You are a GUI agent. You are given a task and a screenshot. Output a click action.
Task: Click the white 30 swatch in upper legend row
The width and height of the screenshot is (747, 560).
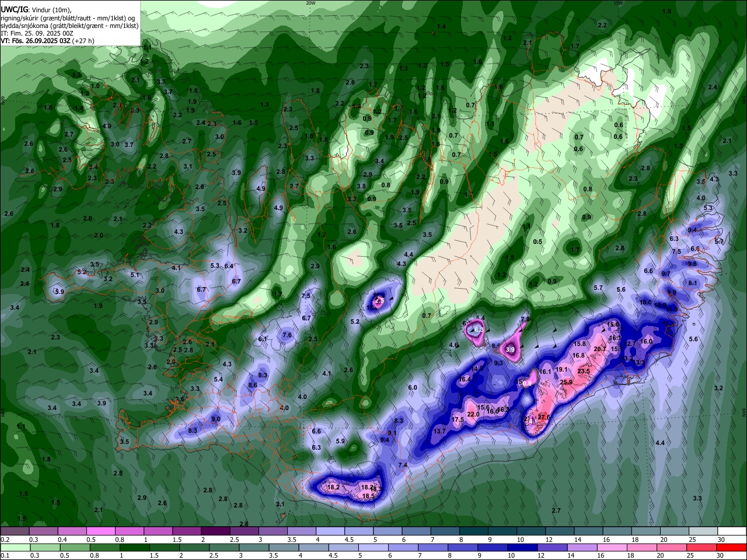coord(732,531)
